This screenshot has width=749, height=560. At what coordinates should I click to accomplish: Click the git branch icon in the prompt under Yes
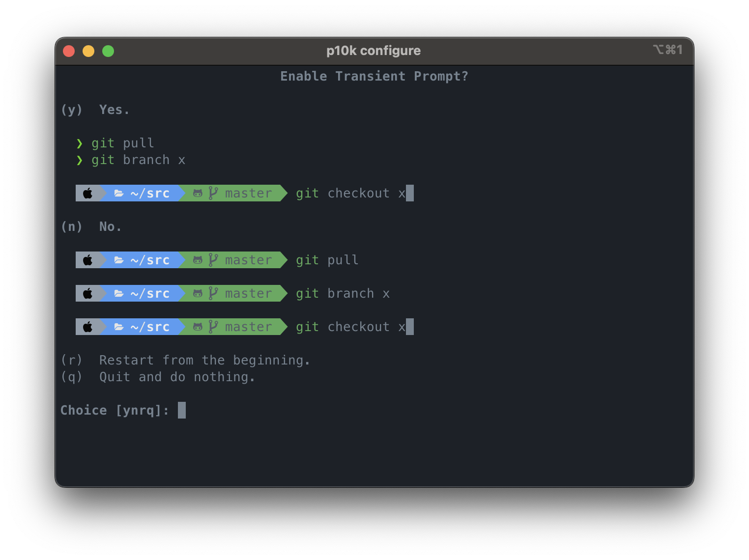(213, 194)
